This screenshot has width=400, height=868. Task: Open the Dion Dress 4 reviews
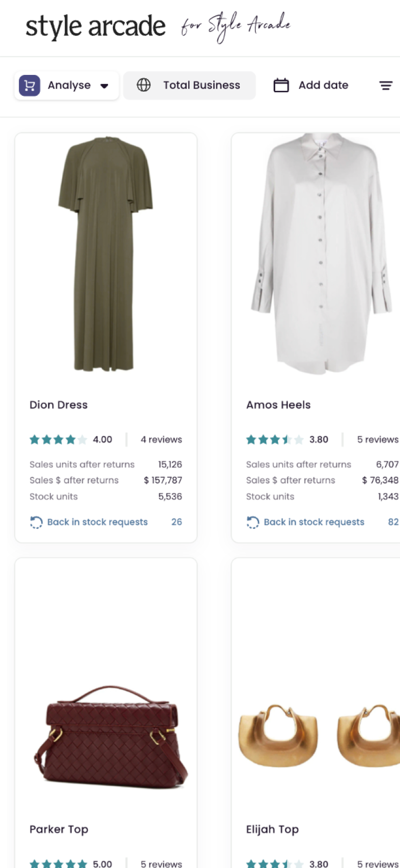pyautogui.click(x=161, y=440)
